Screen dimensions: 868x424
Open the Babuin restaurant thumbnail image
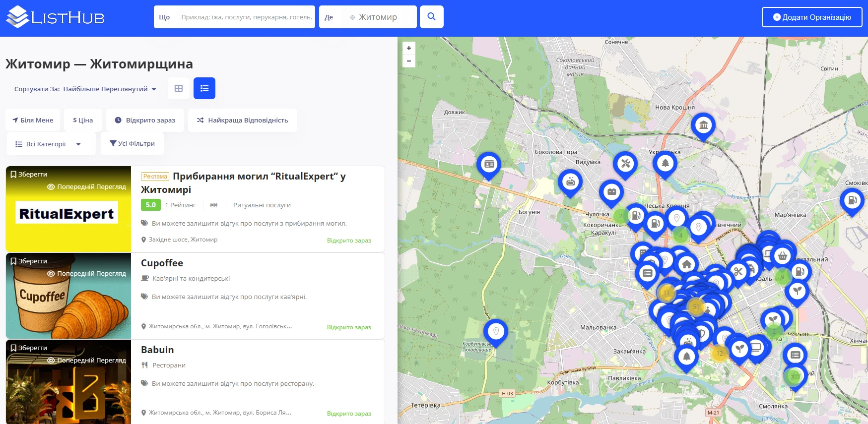pyautogui.click(x=68, y=382)
